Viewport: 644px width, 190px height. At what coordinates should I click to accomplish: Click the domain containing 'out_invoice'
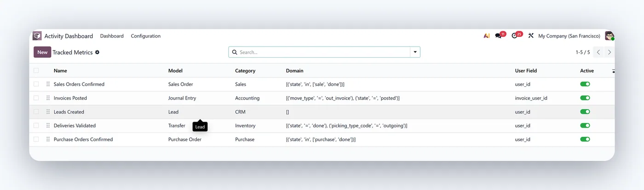pyautogui.click(x=343, y=98)
